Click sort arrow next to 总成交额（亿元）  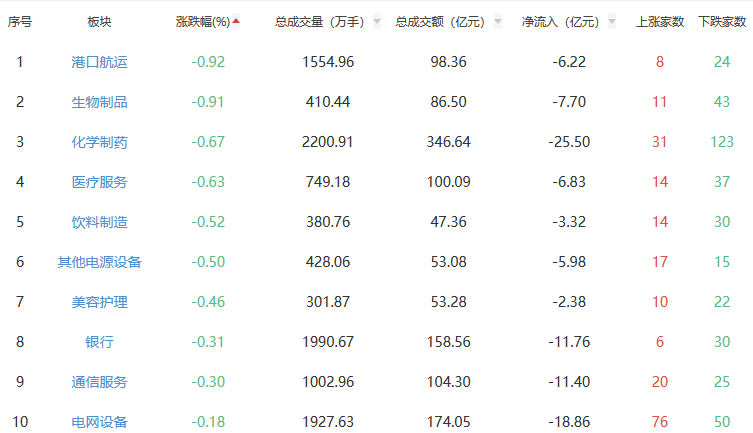pyautogui.click(x=497, y=22)
